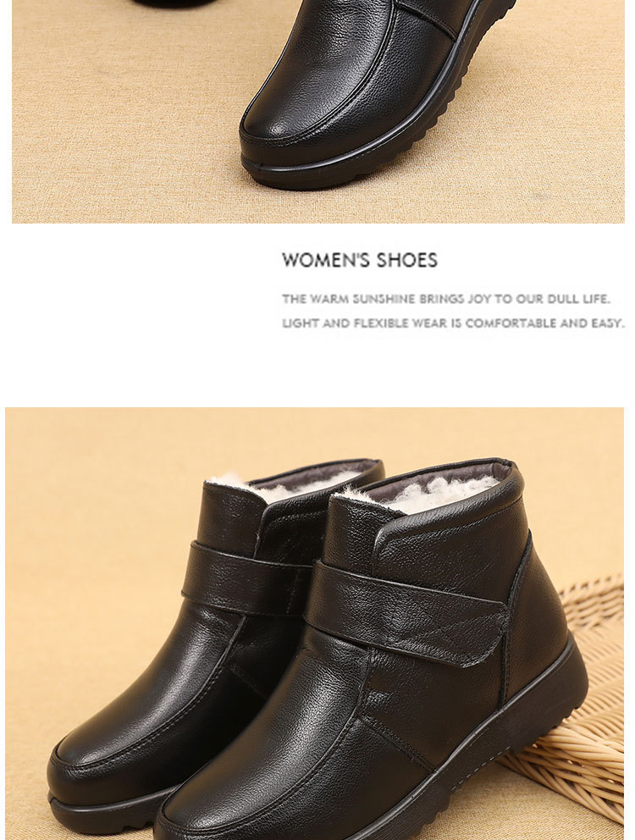
Task: Select the 'warm sunshine brings joy' text line
Action: [446, 299]
